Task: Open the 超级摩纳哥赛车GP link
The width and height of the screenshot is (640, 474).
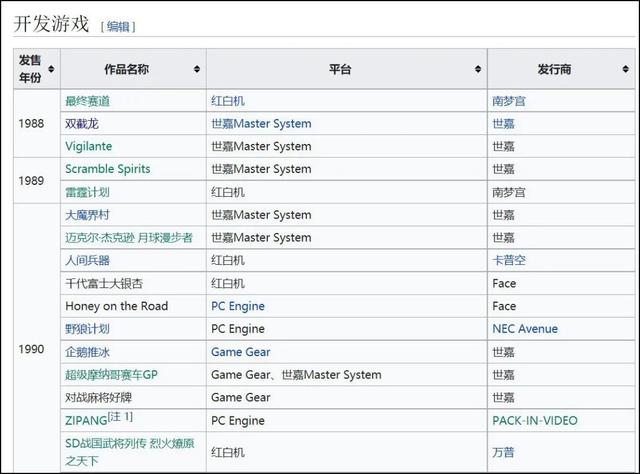Action: [111, 375]
